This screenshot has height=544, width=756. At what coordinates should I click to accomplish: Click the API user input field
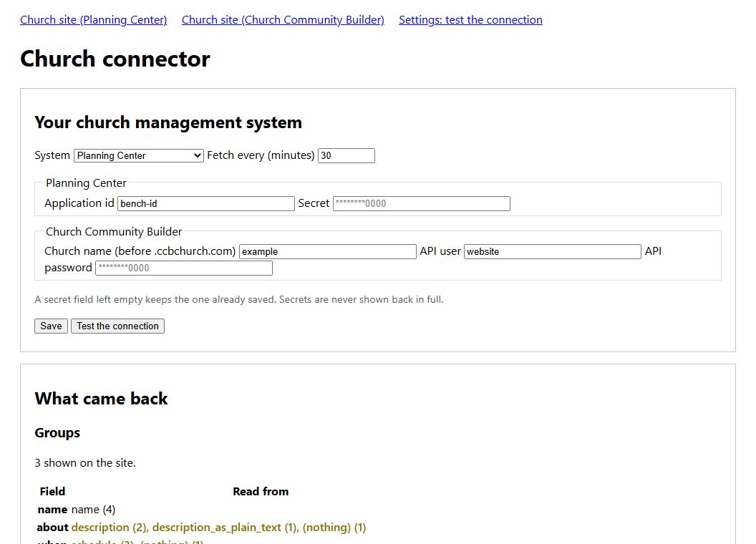553,251
